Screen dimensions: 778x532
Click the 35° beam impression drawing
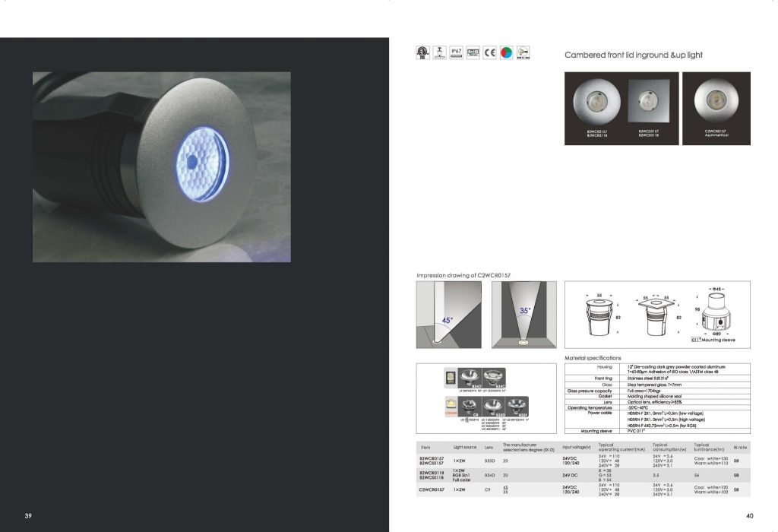pyautogui.click(x=524, y=314)
